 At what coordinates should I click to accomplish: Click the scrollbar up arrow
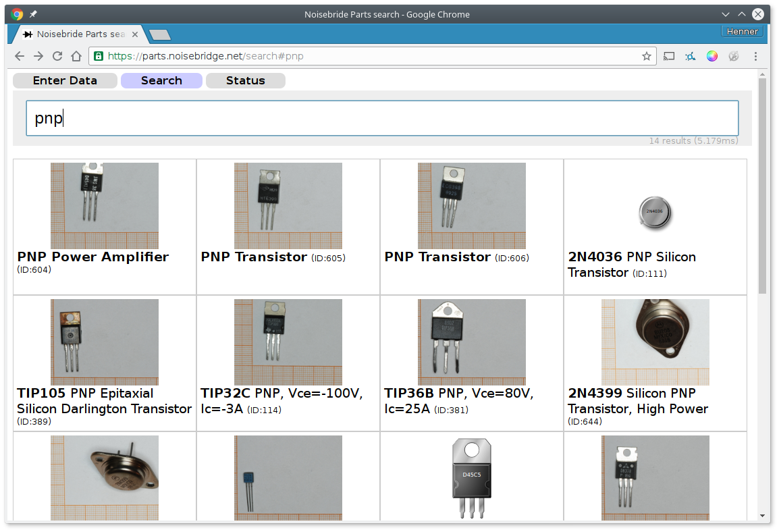pyautogui.click(x=763, y=74)
